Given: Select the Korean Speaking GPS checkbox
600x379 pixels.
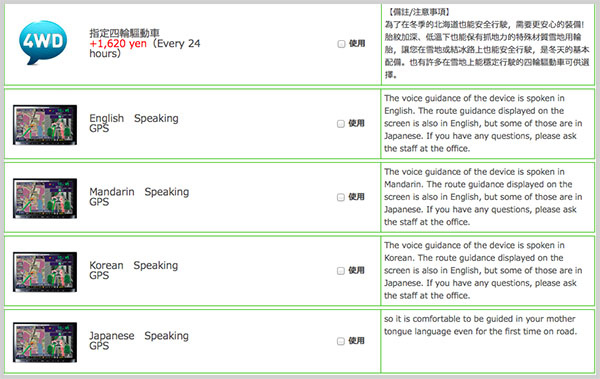Looking at the screenshot, I should click(x=341, y=271).
